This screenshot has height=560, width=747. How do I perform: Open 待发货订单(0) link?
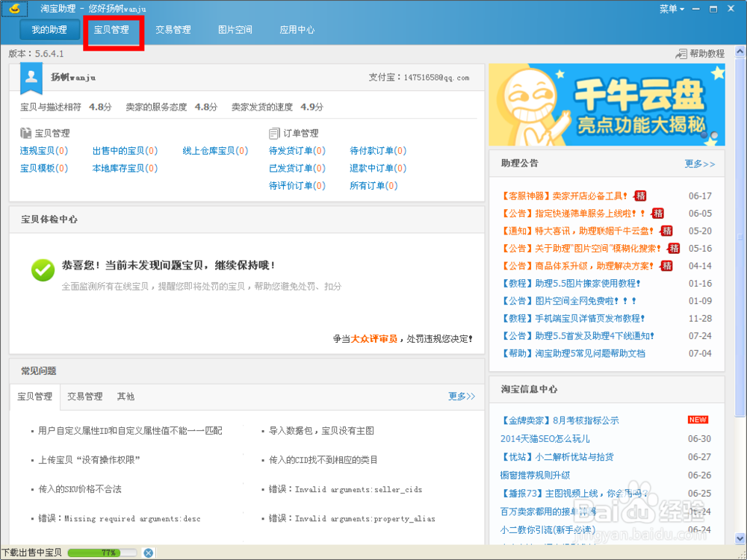(297, 151)
